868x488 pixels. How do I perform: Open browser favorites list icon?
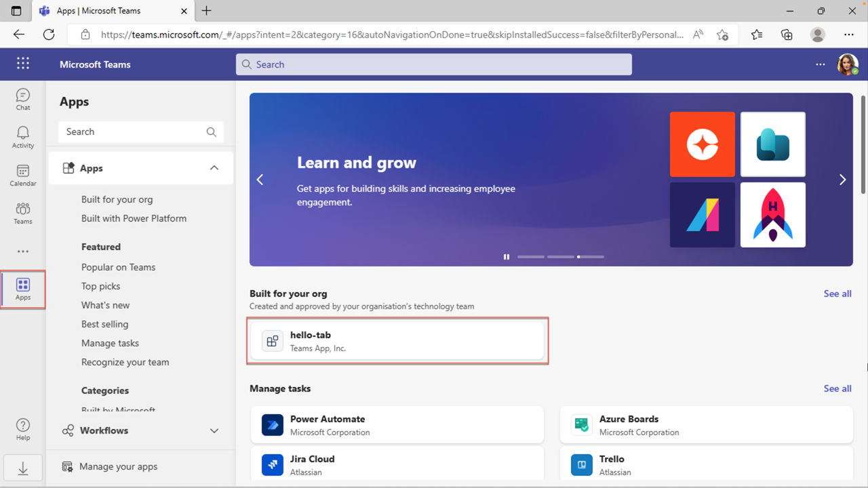[757, 35]
